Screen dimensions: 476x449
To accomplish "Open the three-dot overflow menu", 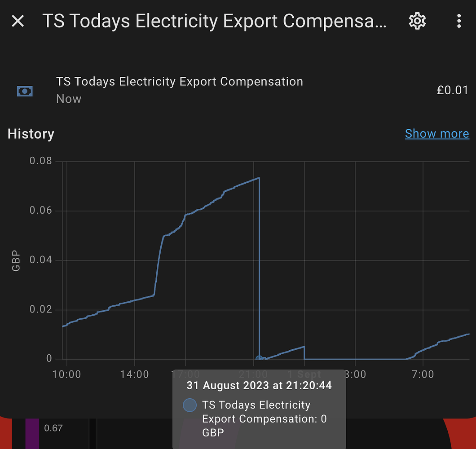I will [458, 21].
